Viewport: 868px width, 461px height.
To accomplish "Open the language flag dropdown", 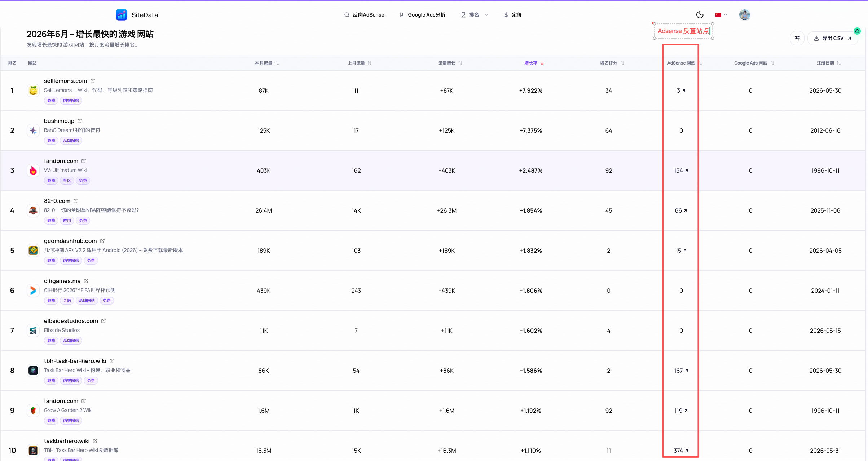I will [721, 15].
